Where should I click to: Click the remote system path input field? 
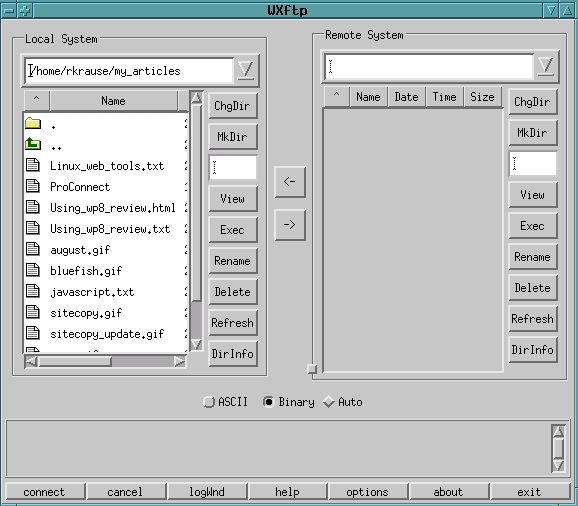click(429, 66)
